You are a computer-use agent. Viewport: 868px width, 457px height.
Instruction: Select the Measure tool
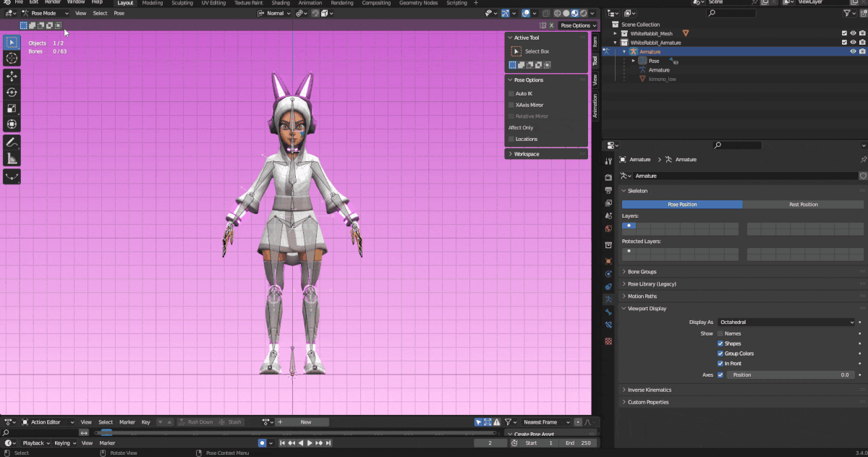(x=12, y=158)
